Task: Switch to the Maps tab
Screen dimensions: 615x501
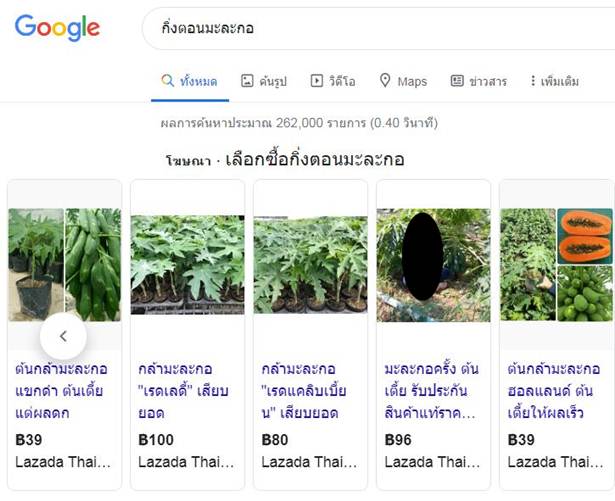Action: 403,81
